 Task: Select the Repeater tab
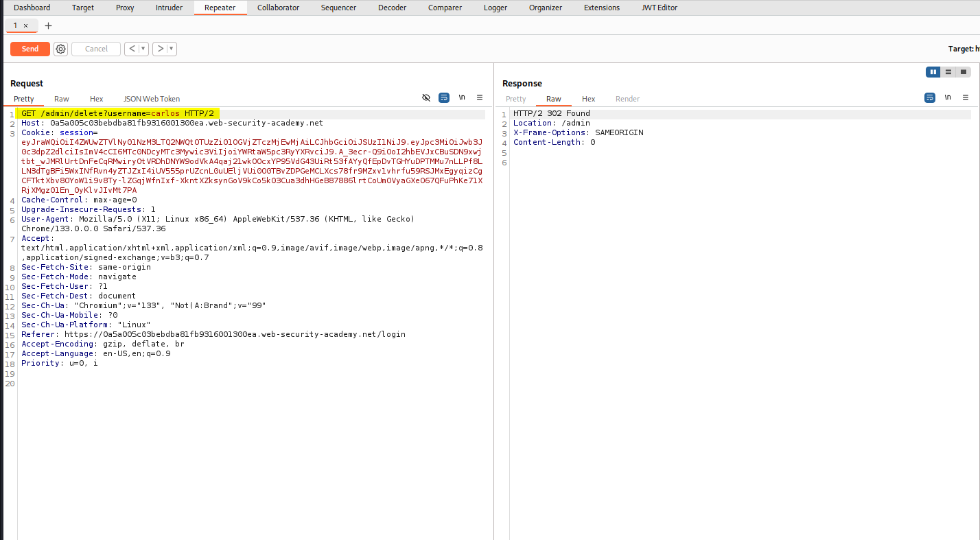(x=220, y=8)
